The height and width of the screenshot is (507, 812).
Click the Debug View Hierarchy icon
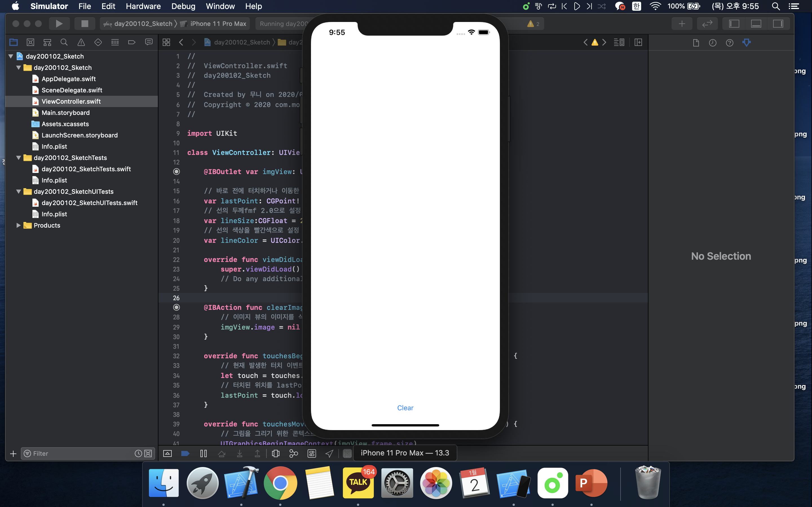275,453
